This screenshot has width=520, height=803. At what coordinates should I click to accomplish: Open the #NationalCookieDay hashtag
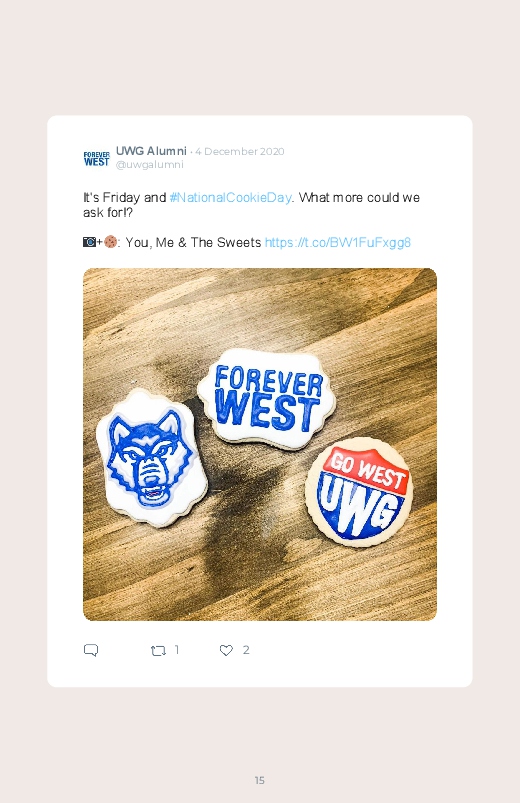click(231, 198)
